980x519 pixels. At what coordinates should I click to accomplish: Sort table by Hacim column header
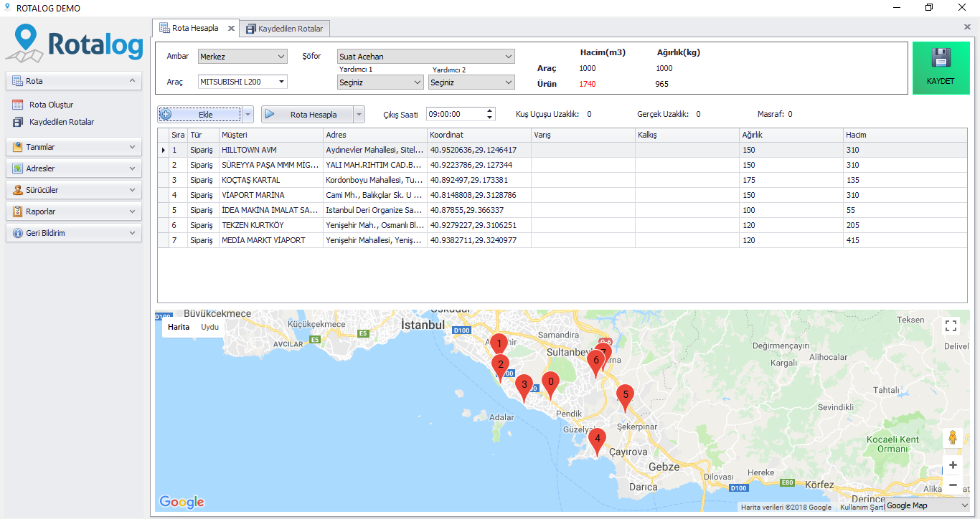[x=905, y=135]
